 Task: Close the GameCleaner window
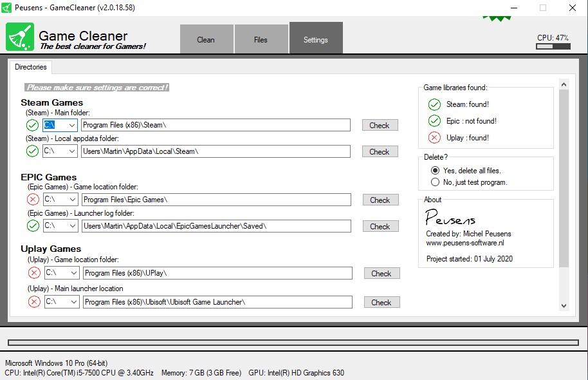573,8
